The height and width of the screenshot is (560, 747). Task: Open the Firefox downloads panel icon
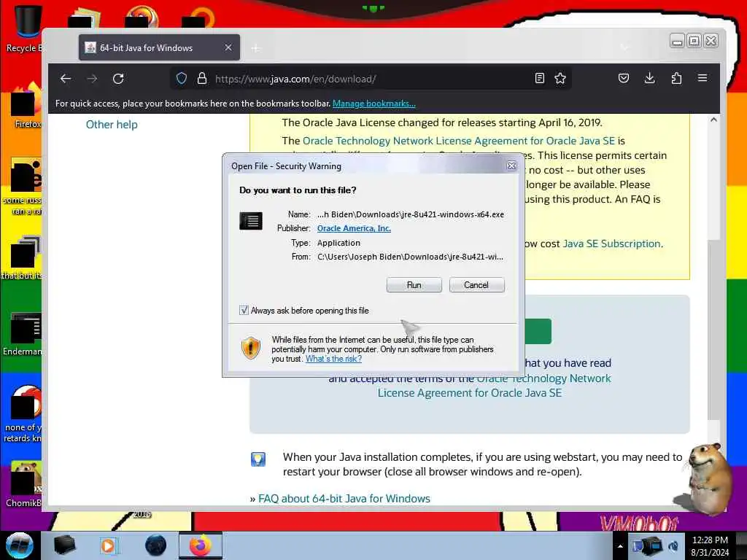[x=649, y=78]
